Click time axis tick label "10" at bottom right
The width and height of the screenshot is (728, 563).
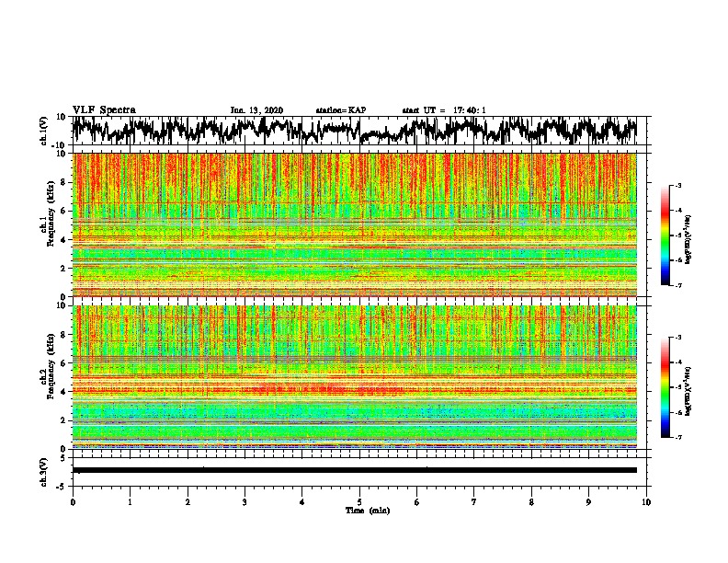point(646,502)
